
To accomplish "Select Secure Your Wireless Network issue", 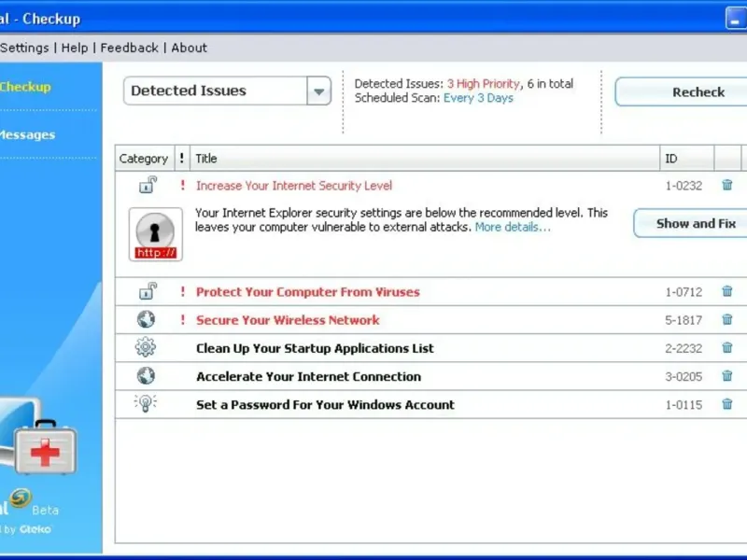I will (x=288, y=320).
